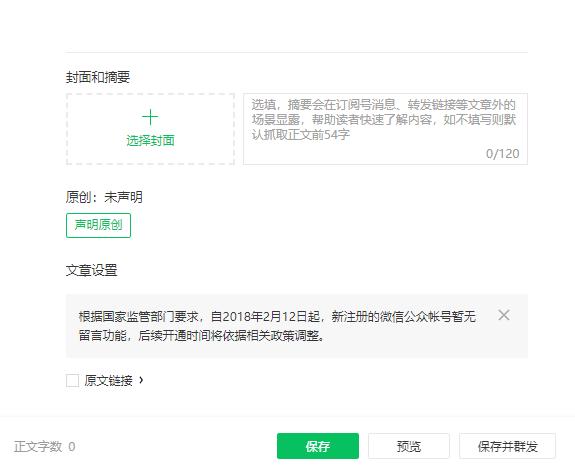
Task: Click the plus icon to choose cover
Action: 150,117
